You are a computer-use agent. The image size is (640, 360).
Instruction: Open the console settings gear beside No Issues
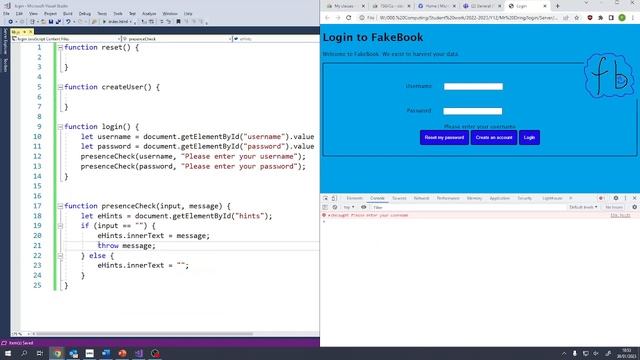coord(635,207)
